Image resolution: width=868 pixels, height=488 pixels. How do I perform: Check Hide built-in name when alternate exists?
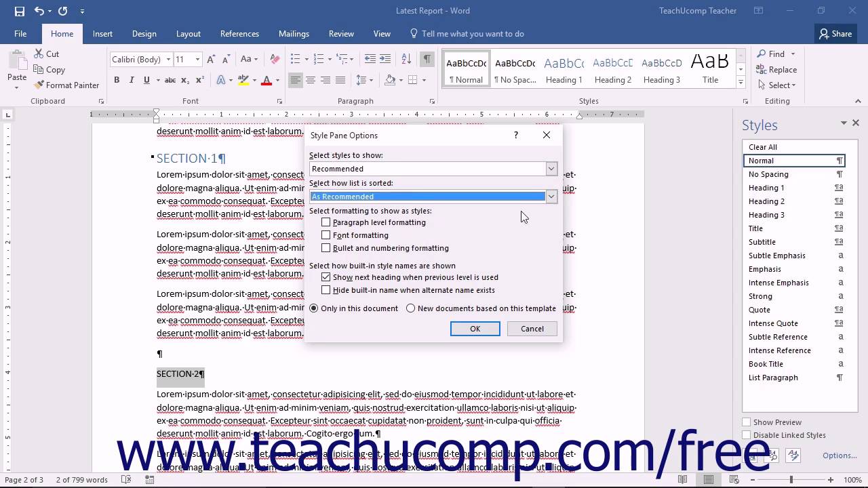[326, 290]
